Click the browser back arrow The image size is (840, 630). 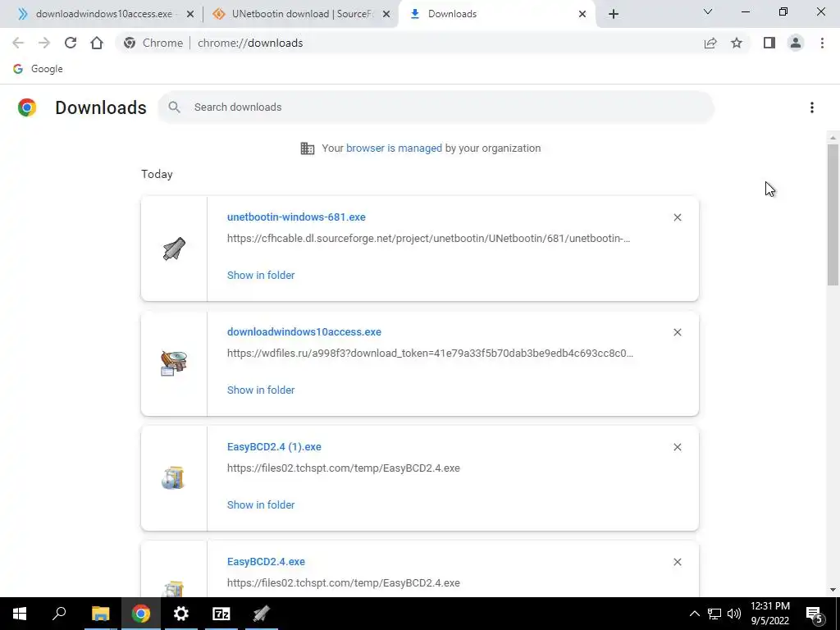pos(18,43)
